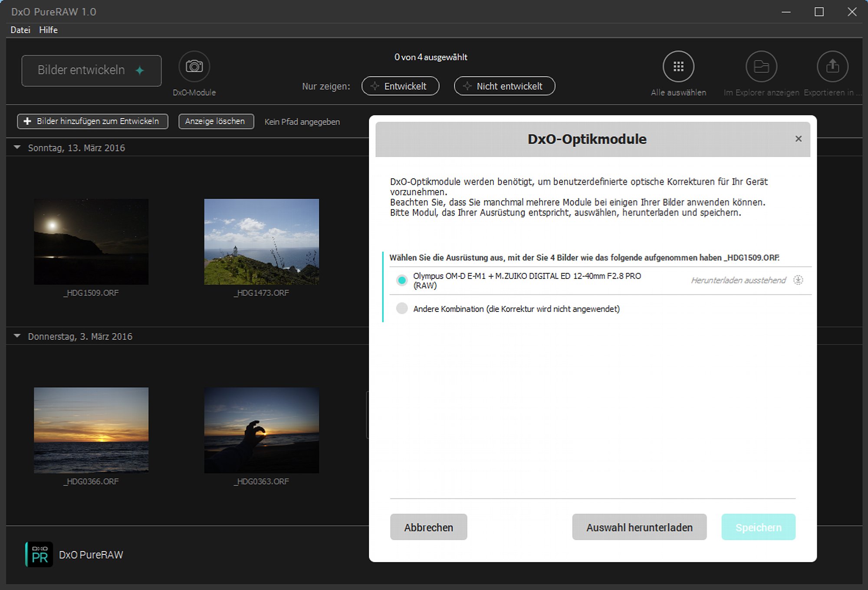Viewport: 868px width, 590px height.
Task: Close the DxO-Optikmodule dialog with X
Action: (x=798, y=139)
